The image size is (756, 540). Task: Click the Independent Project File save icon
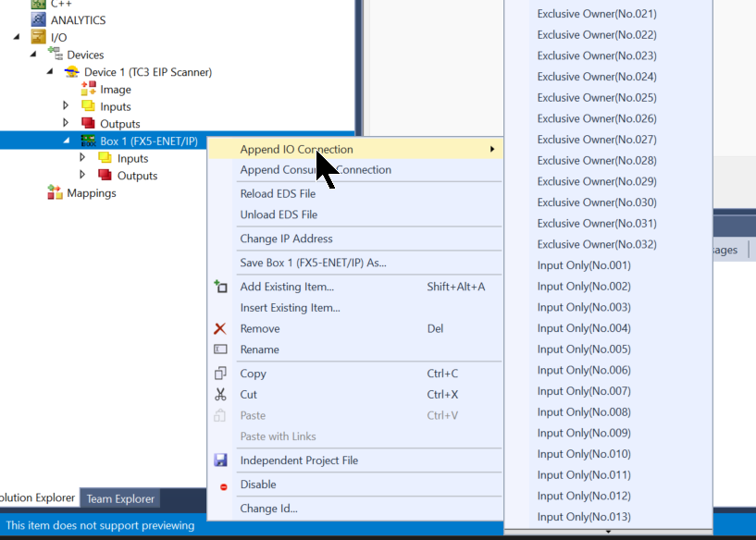click(x=220, y=460)
